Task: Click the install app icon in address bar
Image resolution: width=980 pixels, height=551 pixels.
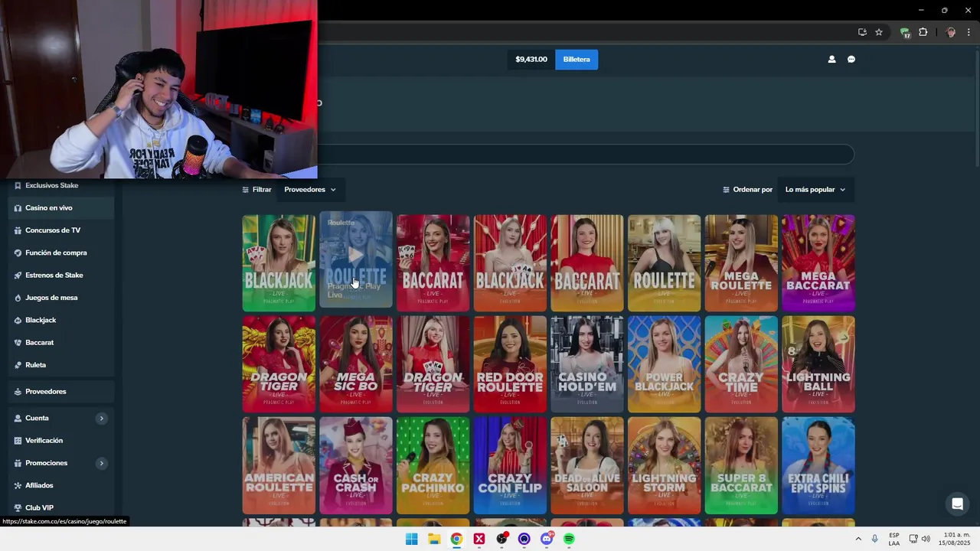Action: [x=862, y=32]
